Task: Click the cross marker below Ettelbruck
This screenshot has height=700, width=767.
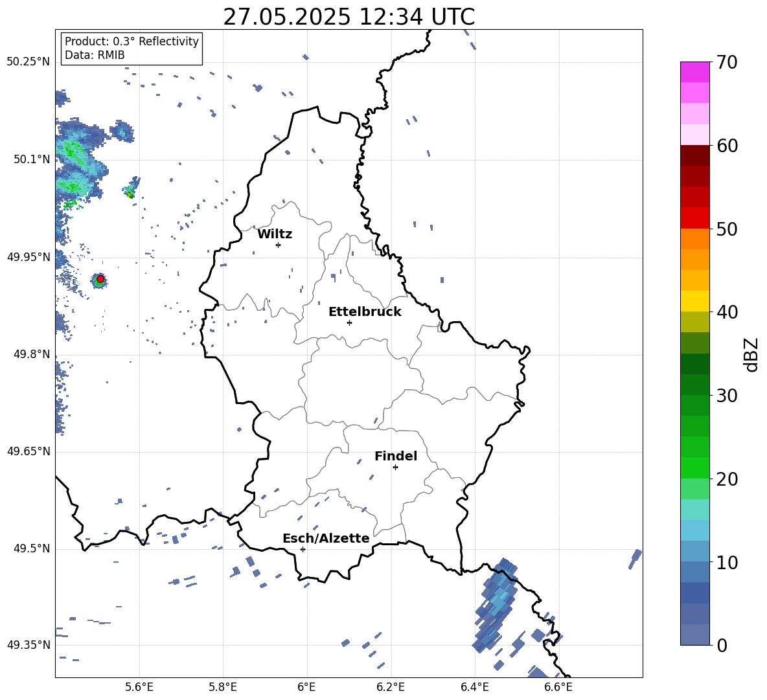Action: pyautogui.click(x=349, y=322)
